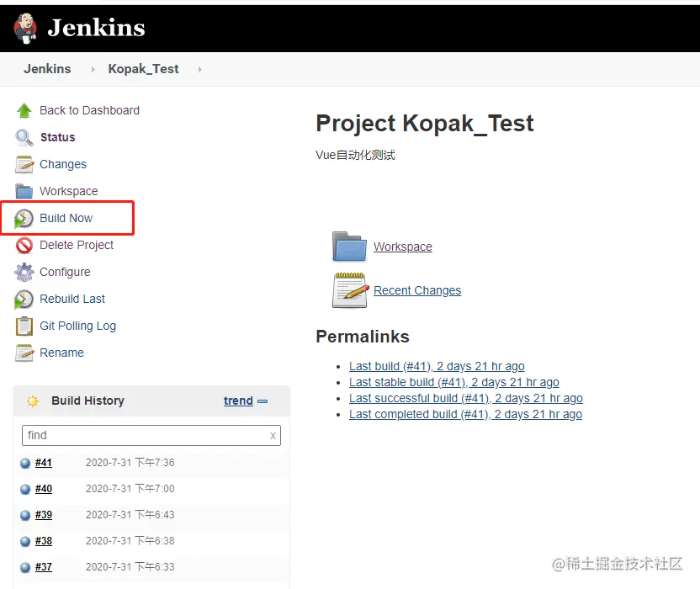Click the find build search field
The height and width of the screenshot is (589, 700).
(x=151, y=435)
